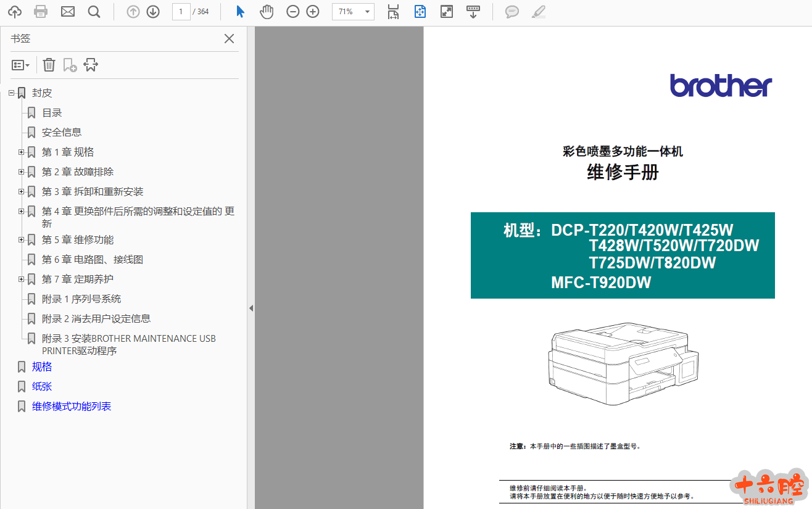The image size is (812, 509).
Task: Open the 安全信息 bookmark
Action: pyautogui.click(x=62, y=133)
